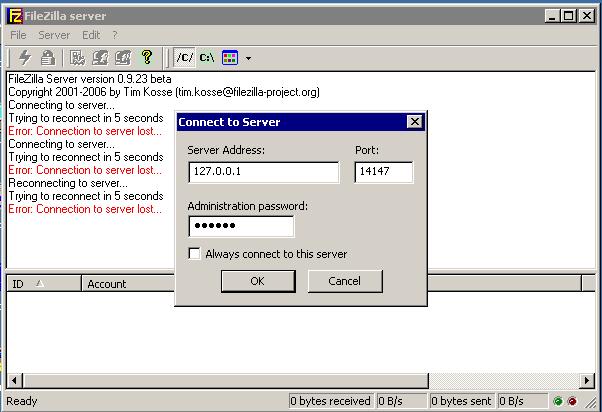Enable Always connect to this server

pyautogui.click(x=194, y=254)
